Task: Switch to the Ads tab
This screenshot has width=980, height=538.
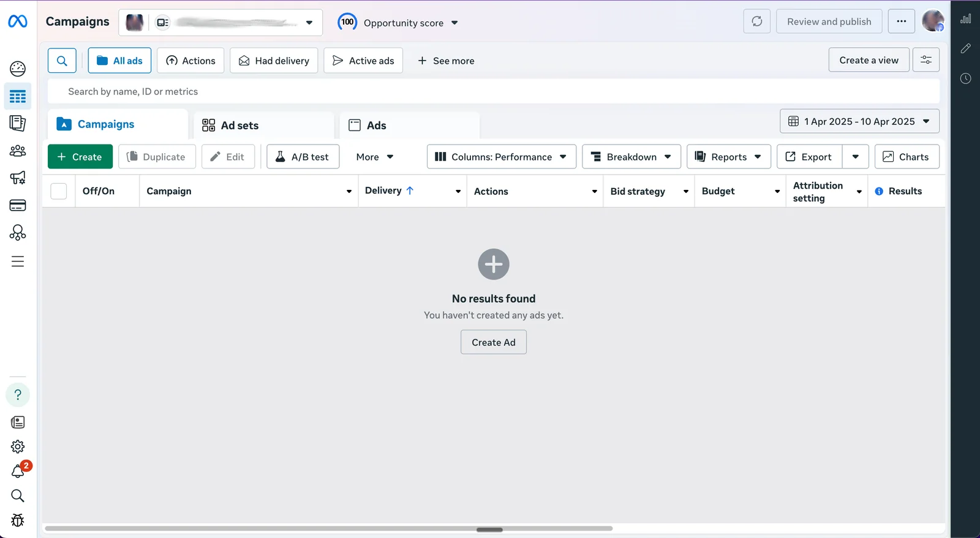Action: [410, 125]
